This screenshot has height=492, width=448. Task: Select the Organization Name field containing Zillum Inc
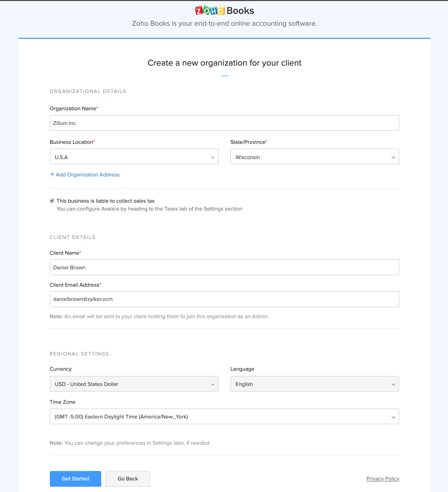tap(224, 123)
